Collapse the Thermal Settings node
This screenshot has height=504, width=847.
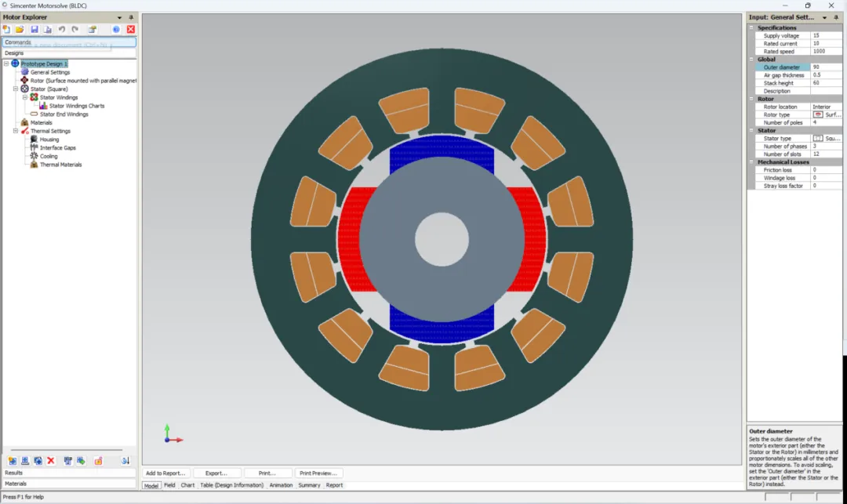[16, 131]
